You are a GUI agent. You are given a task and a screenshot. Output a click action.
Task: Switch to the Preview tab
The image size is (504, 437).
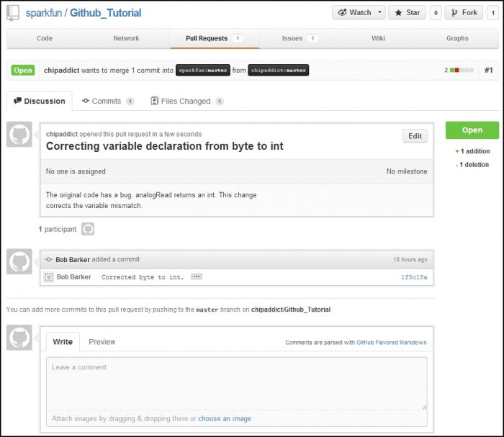point(102,342)
